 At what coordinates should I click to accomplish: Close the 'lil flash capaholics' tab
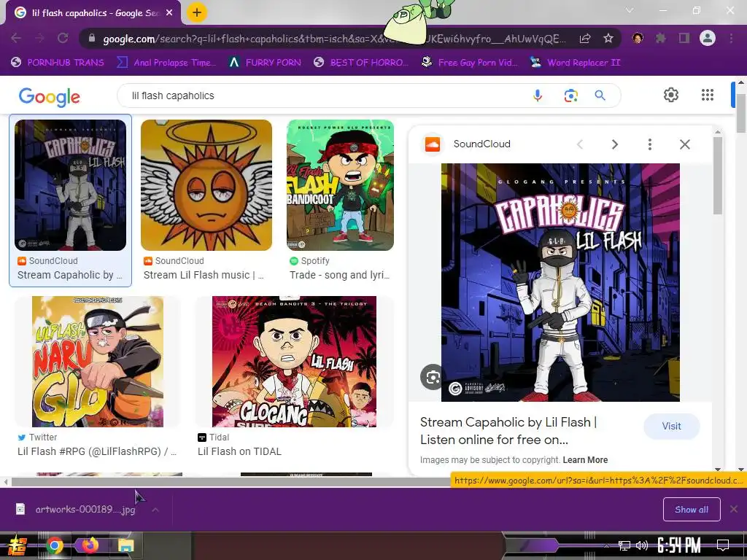(x=169, y=13)
